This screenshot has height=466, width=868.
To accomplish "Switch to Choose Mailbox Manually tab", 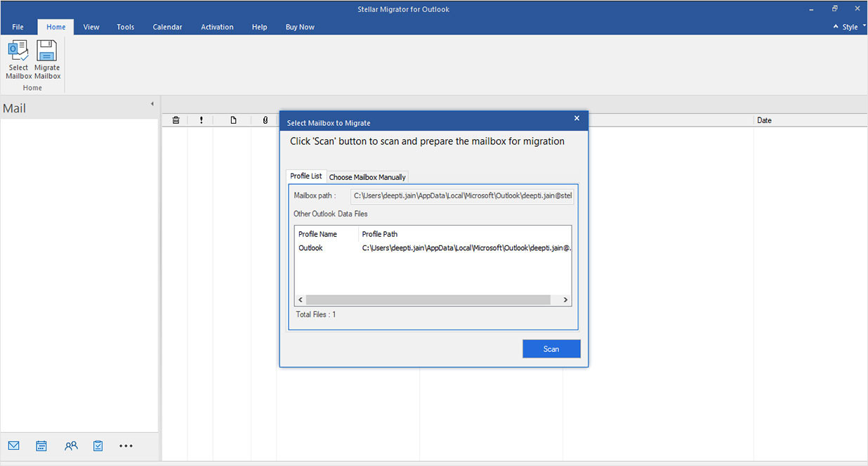I will tap(367, 177).
